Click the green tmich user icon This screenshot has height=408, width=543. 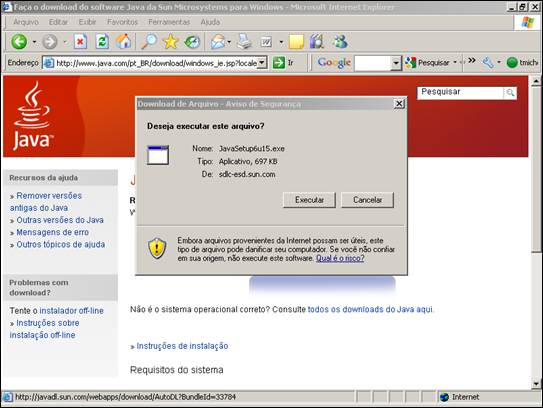click(511, 63)
